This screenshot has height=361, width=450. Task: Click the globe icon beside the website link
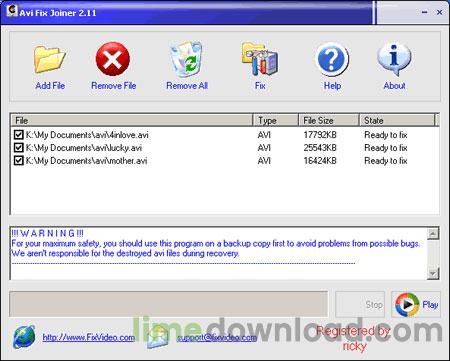[24, 337]
